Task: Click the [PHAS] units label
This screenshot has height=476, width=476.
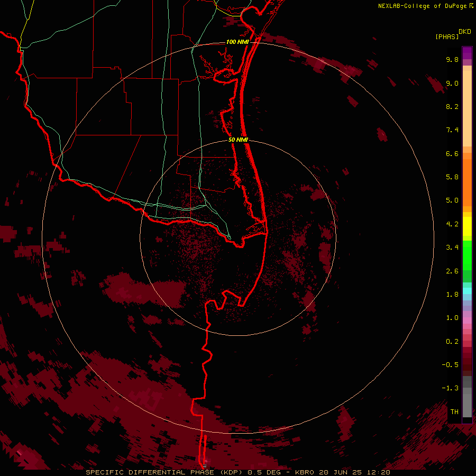Action: pos(447,36)
